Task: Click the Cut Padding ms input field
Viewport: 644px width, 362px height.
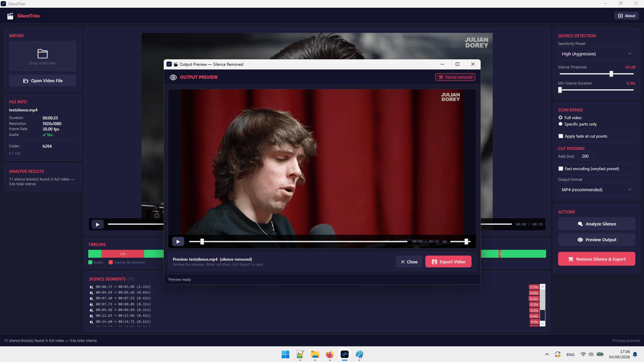Action: tap(585, 156)
